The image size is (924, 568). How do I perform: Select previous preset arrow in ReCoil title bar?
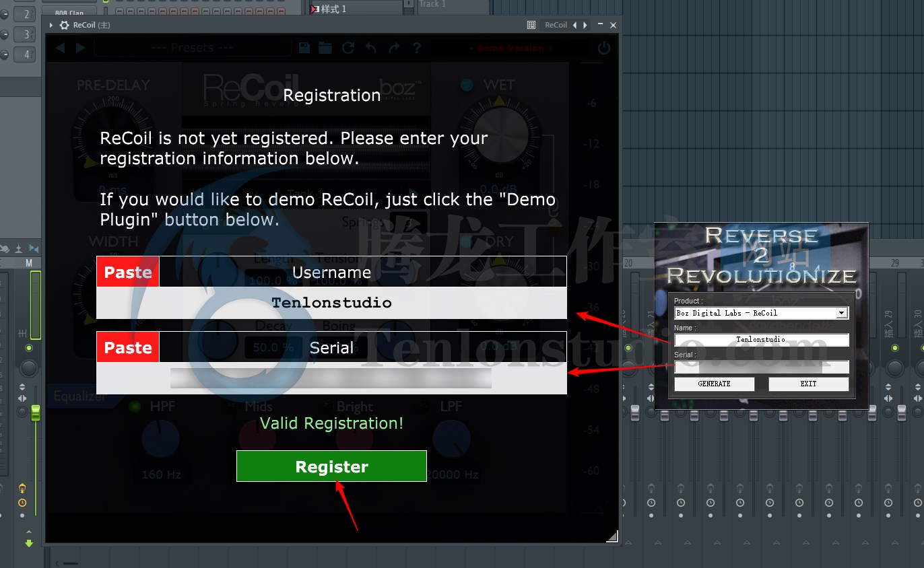tap(574, 25)
